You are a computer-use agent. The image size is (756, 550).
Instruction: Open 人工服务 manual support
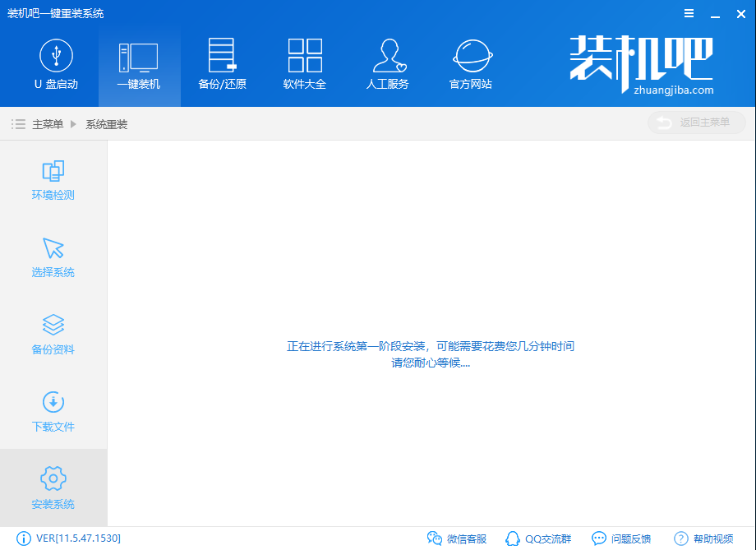click(387, 64)
